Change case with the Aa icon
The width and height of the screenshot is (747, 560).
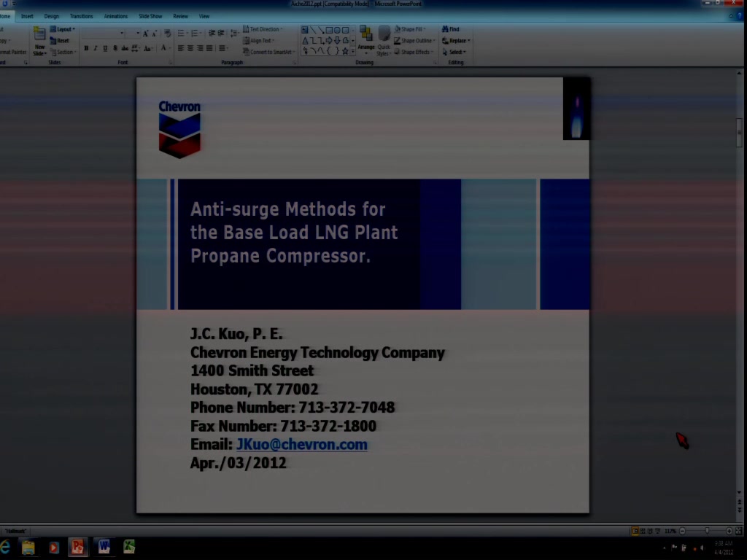click(x=147, y=48)
